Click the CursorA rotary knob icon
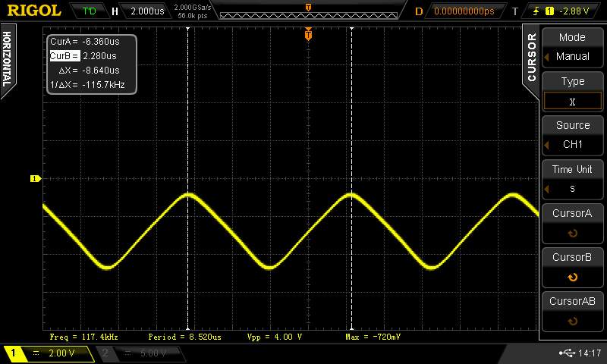Viewport: 607px width, 364px height. point(572,234)
